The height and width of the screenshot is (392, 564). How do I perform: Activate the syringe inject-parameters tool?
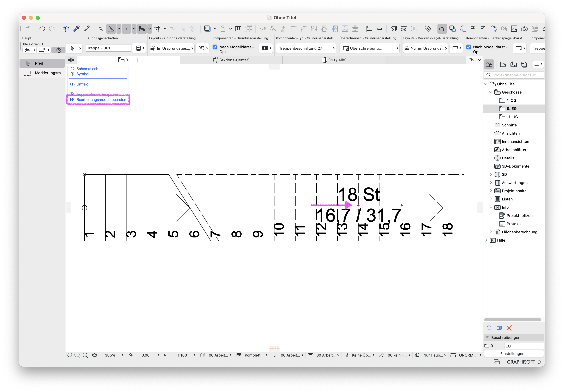87,29
